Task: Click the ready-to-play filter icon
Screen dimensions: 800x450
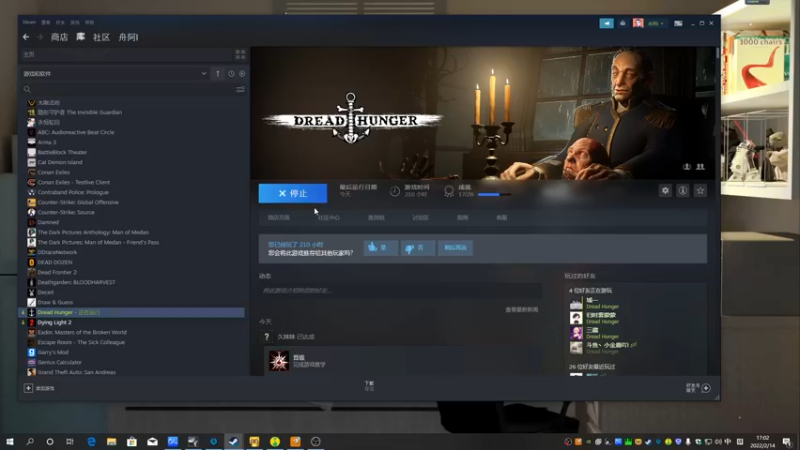Action: [242, 74]
